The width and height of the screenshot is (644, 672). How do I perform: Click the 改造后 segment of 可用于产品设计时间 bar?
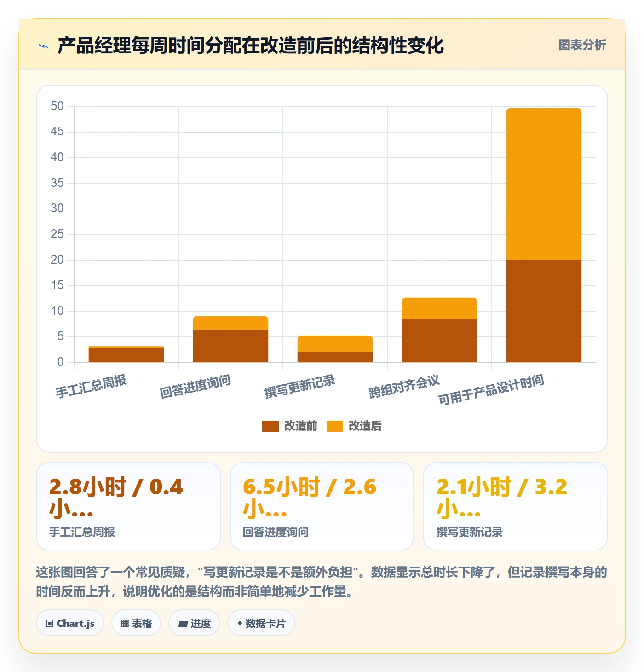click(x=544, y=184)
